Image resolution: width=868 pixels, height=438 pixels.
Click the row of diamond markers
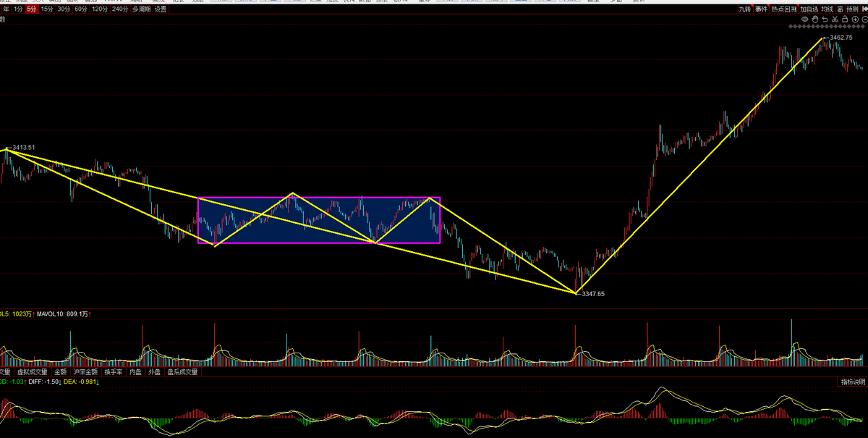tap(827, 27)
